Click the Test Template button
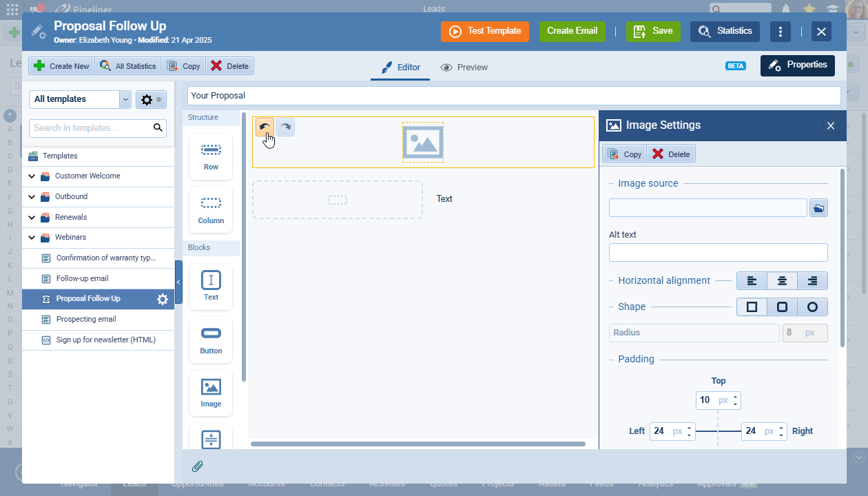Viewport: 868px width, 496px height. (x=485, y=32)
